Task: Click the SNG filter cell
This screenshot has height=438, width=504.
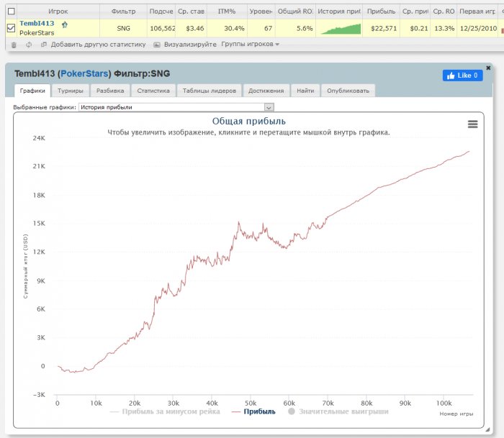Action: [123, 28]
